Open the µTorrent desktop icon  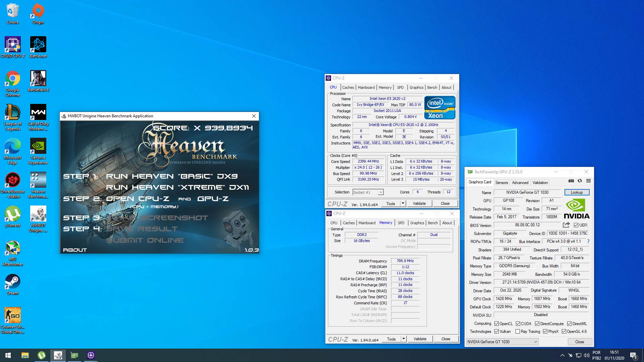pos(12,217)
